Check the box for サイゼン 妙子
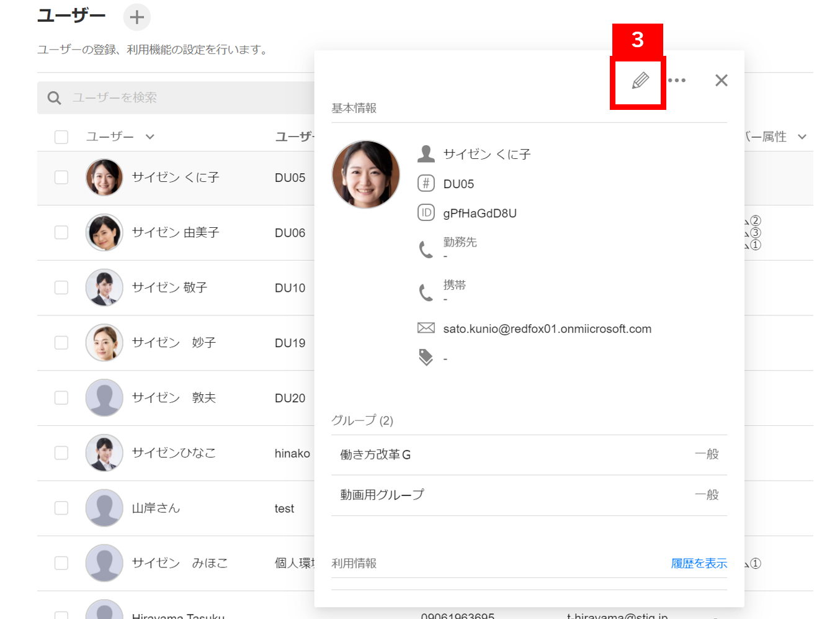This screenshot has height=619, width=840. (61, 343)
